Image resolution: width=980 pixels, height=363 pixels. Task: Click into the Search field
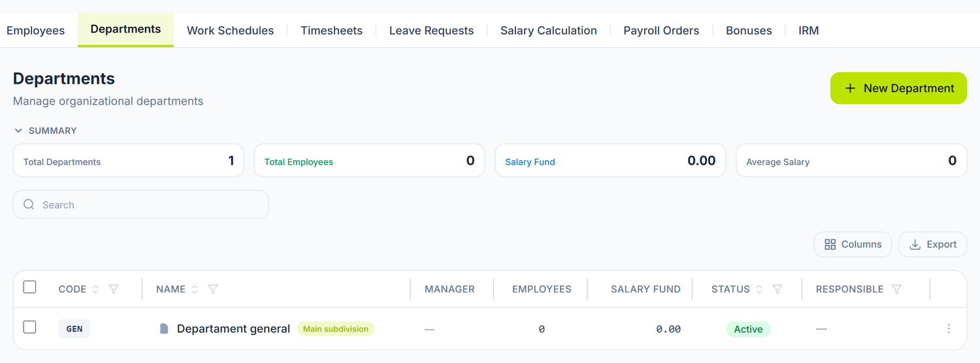tap(140, 205)
